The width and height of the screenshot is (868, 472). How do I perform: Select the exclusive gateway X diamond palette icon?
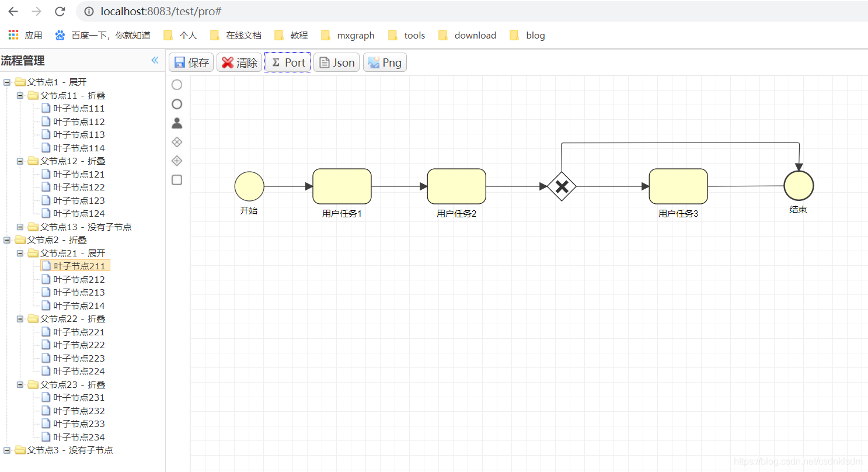(177, 142)
